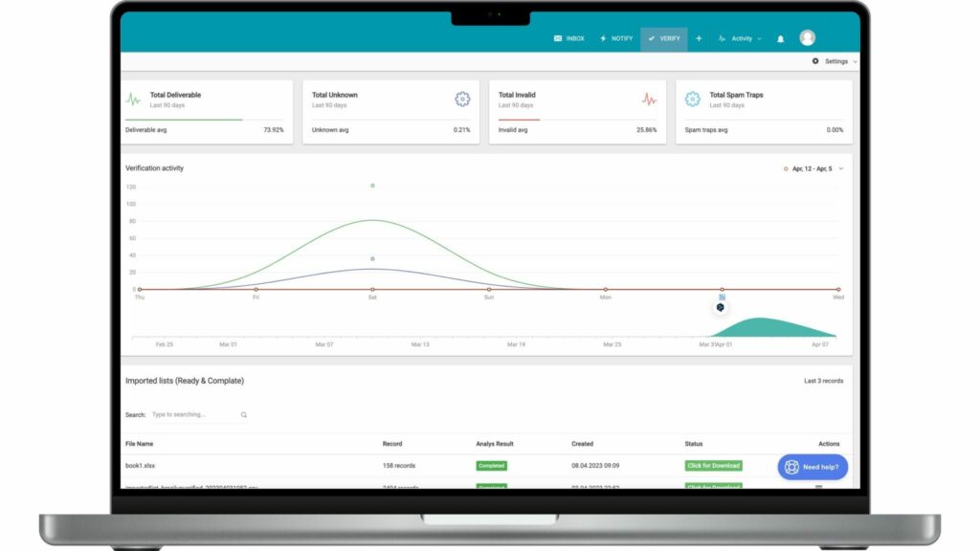Click the dark range handle on timeline

[721, 307]
